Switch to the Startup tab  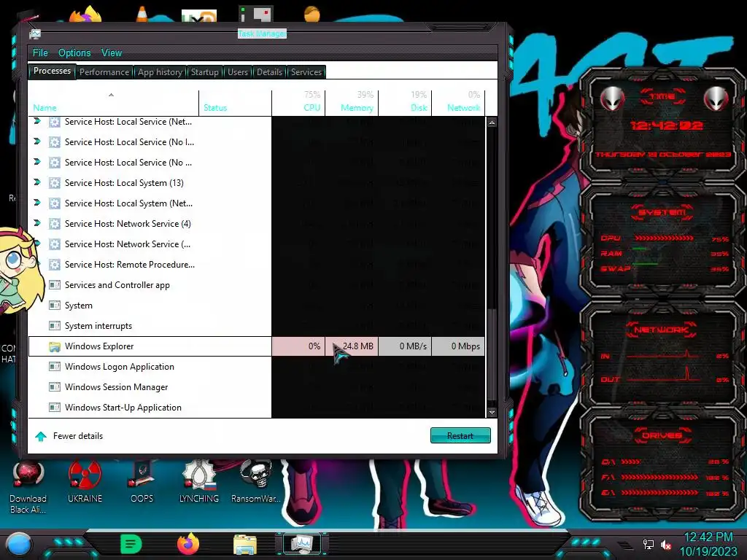[205, 72]
